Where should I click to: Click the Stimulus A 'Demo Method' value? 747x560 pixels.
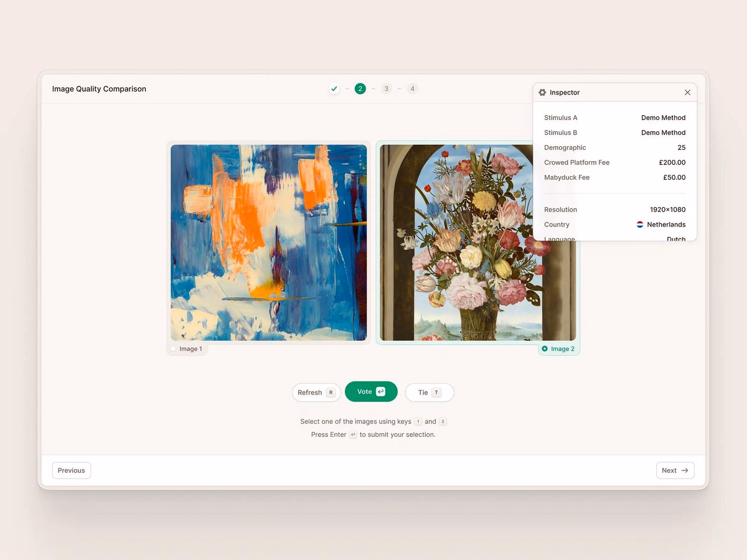coord(664,118)
